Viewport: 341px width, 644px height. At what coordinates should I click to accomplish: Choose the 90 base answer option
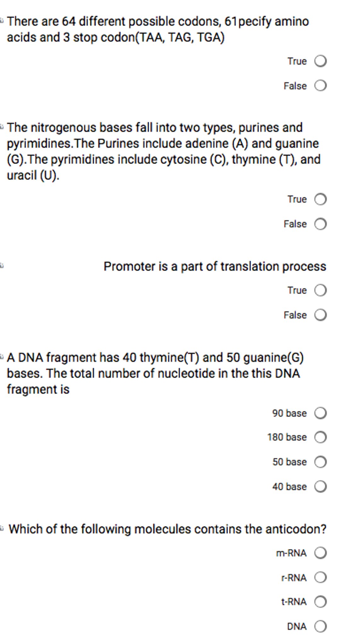tap(321, 413)
